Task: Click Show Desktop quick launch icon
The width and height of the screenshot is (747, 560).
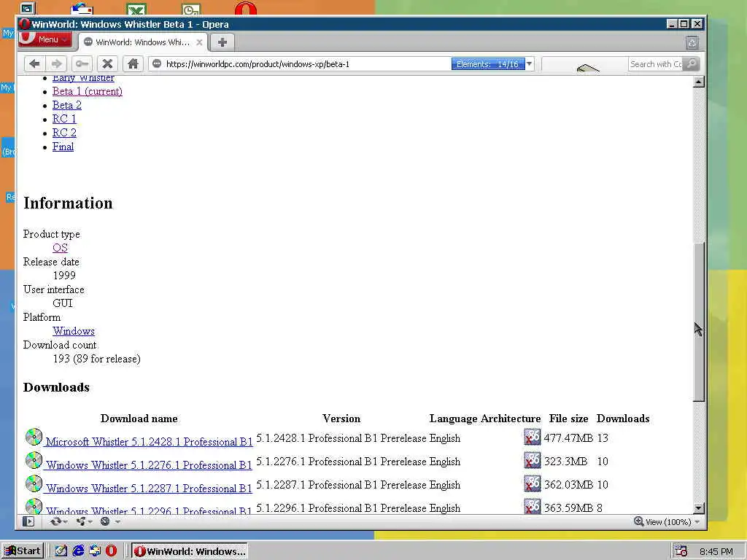Action: (61, 551)
